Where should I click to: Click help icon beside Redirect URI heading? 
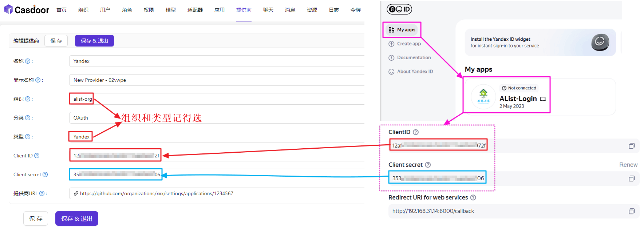click(x=473, y=198)
